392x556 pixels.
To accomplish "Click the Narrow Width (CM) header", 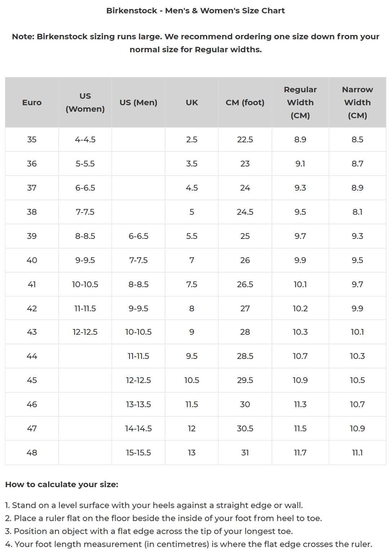I will pyautogui.click(x=357, y=103).
